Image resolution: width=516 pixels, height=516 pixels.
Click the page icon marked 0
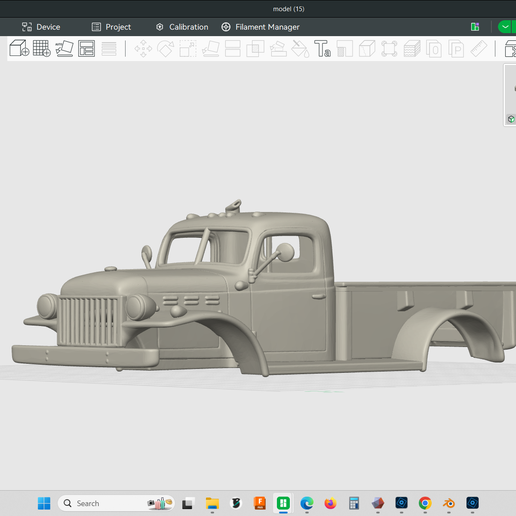[x=434, y=49]
